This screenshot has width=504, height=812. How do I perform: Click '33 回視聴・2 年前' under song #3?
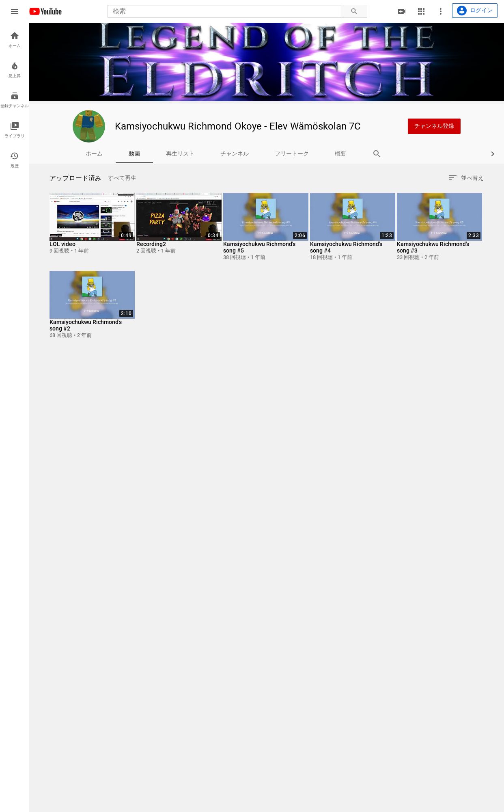[418, 257]
